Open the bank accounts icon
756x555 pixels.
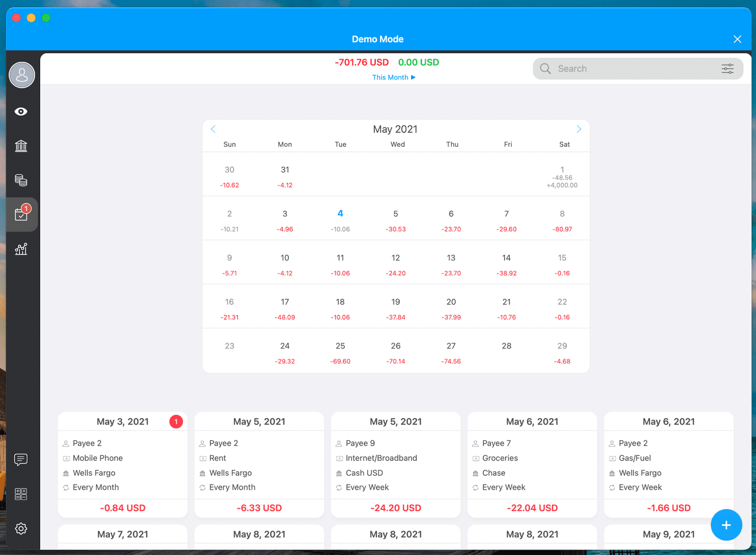pos(21,146)
